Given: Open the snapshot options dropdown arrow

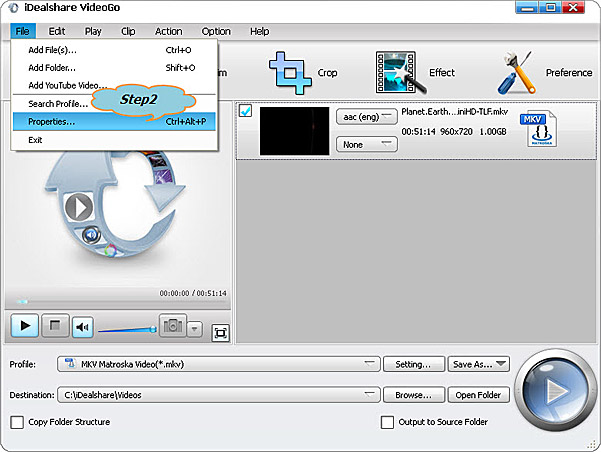Looking at the screenshot, I should click(195, 329).
